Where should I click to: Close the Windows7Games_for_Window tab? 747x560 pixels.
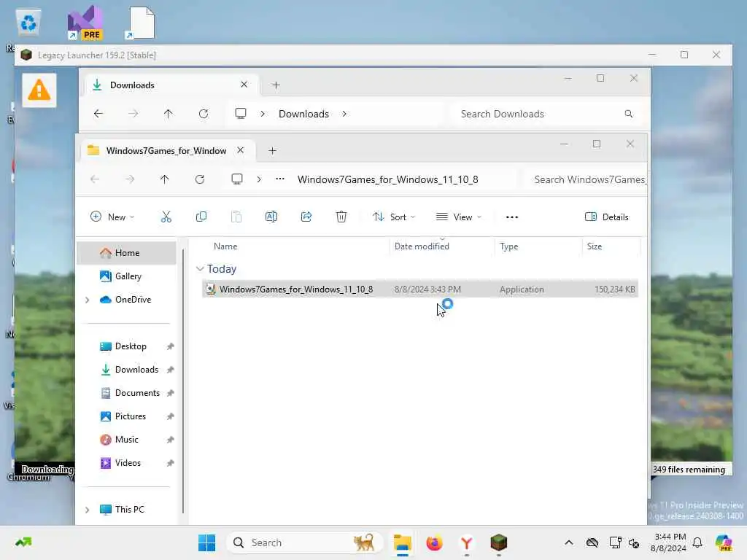[x=241, y=150]
